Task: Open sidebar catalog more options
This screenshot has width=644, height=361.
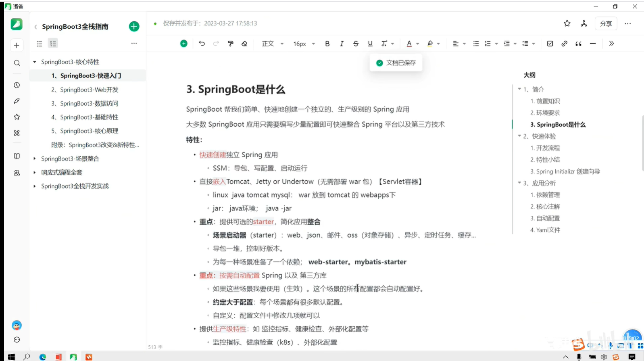Action: point(134,43)
